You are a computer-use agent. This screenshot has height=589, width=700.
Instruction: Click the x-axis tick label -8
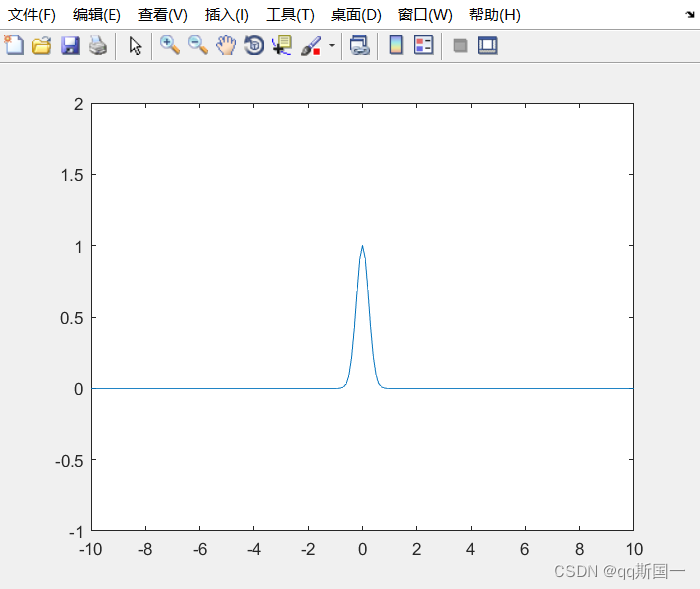pyautogui.click(x=145, y=549)
